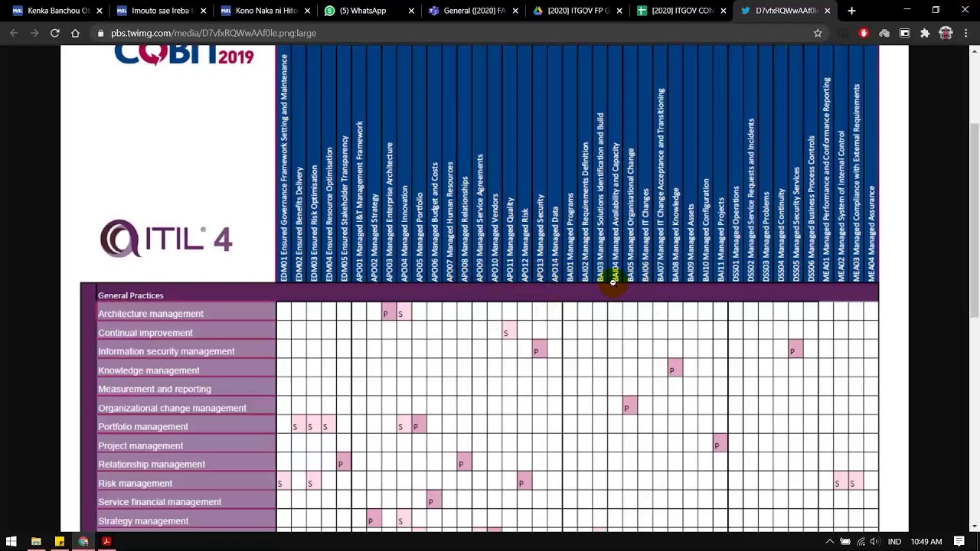Close the WhatsApp tab
The height and width of the screenshot is (551, 980).
(x=411, y=11)
